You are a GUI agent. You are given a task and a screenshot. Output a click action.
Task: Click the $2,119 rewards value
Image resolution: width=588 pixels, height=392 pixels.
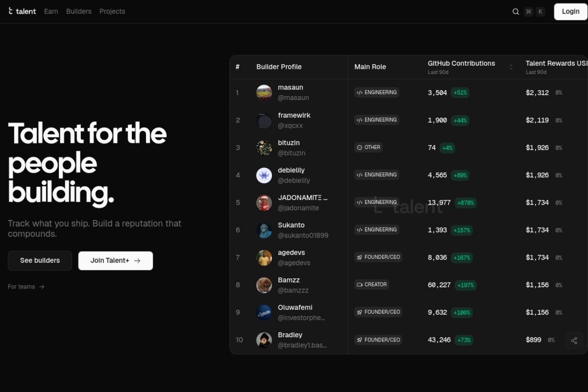(537, 120)
